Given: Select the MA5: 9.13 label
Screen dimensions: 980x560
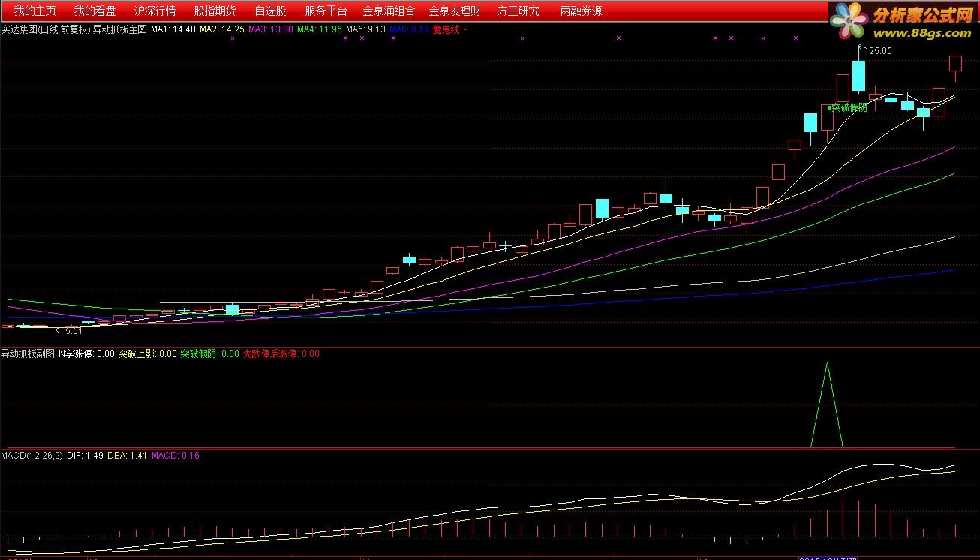Looking at the screenshot, I should (366, 29).
